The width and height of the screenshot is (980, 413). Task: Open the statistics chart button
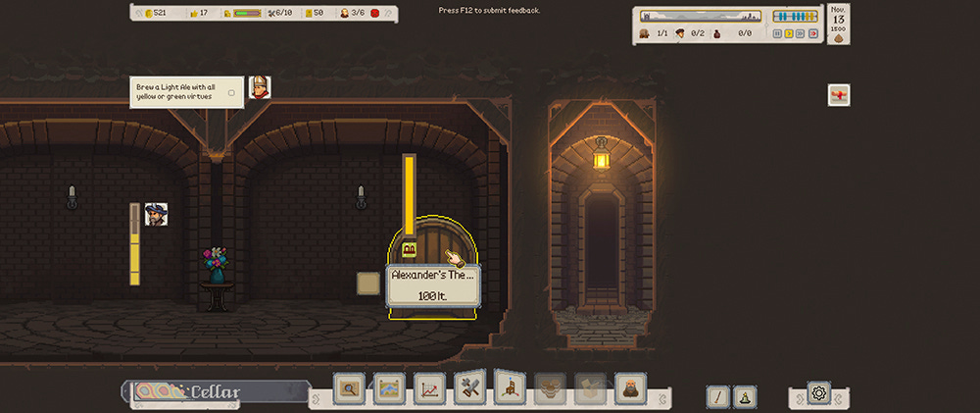point(429,388)
